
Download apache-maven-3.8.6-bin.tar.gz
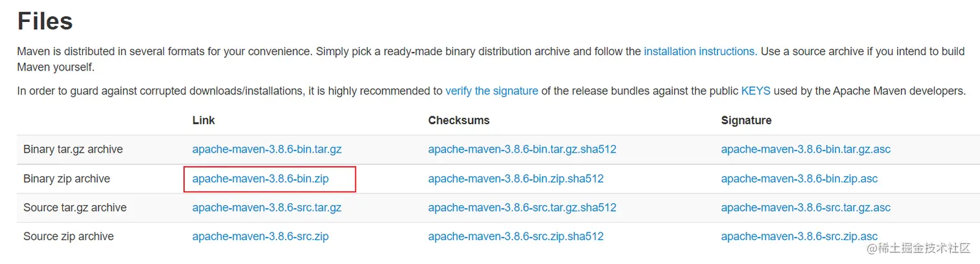point(266,149)
